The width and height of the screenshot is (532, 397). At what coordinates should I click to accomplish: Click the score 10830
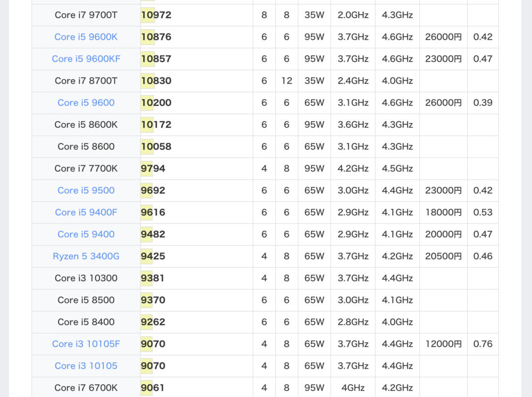click(x=156, y=81)
